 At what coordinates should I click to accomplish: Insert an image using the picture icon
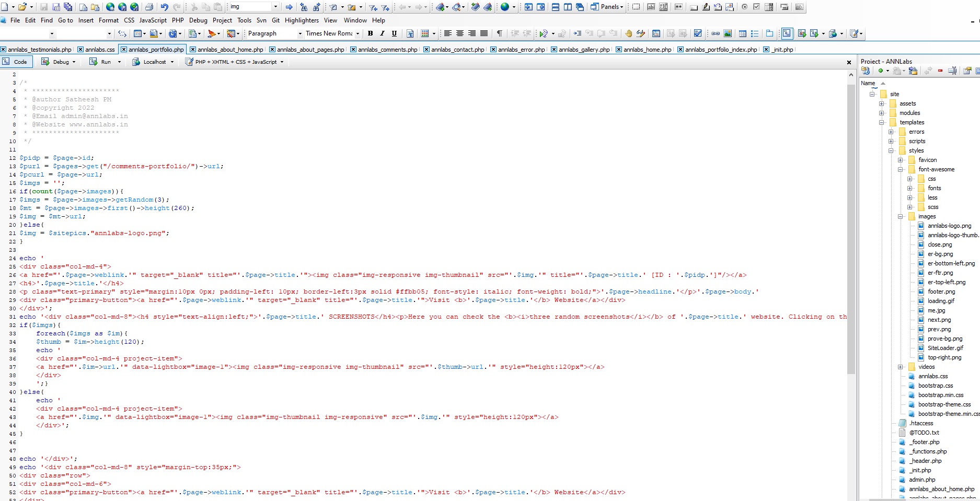728,33
